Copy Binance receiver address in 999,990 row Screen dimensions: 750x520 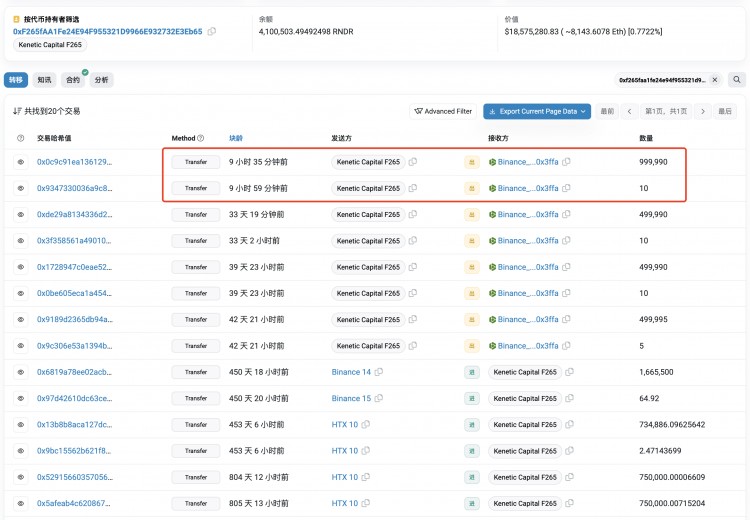(x=566, y=162)
